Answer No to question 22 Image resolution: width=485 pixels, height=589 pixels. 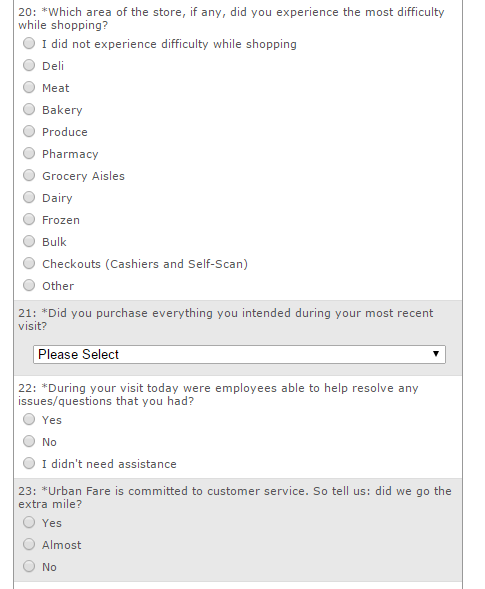pos(29,441)
